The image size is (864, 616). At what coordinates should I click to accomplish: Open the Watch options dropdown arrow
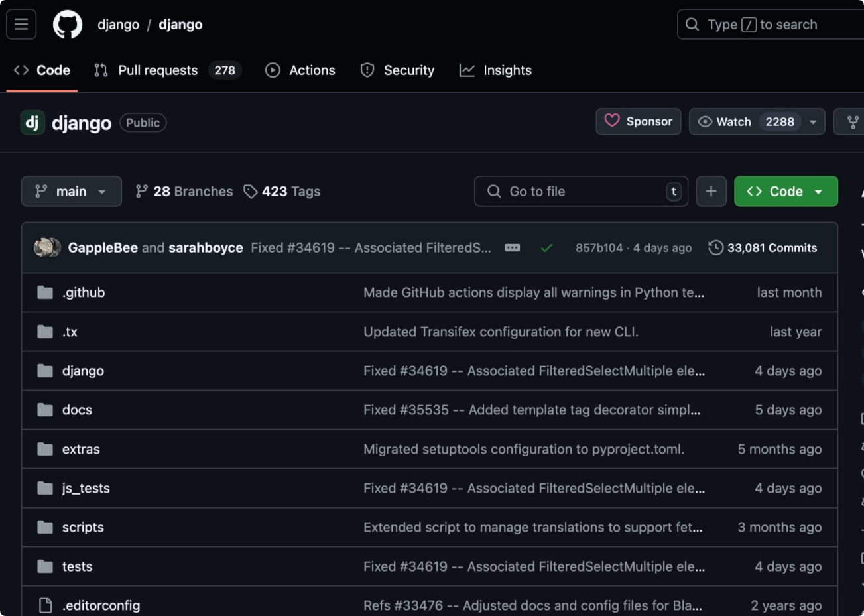coord(813,121)
